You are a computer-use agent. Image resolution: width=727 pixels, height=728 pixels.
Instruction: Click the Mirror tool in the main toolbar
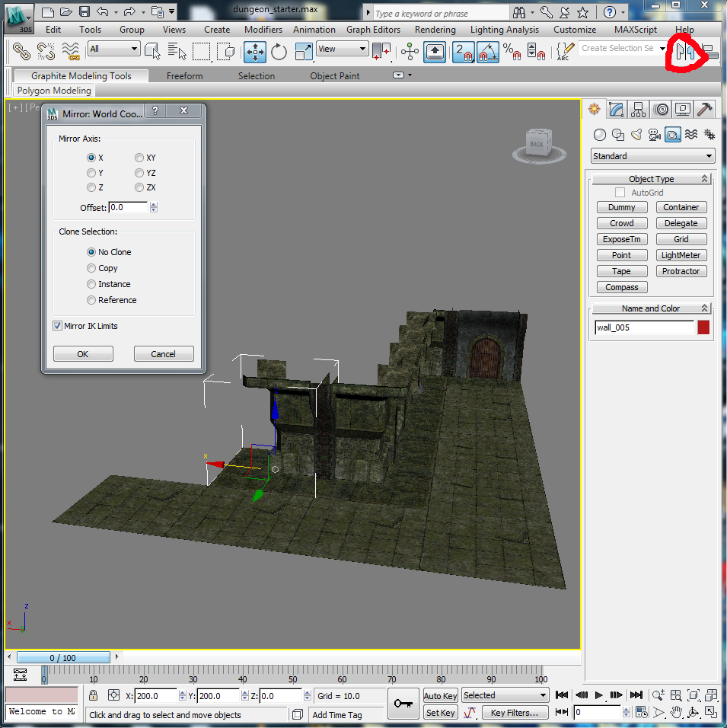[686, 52]
